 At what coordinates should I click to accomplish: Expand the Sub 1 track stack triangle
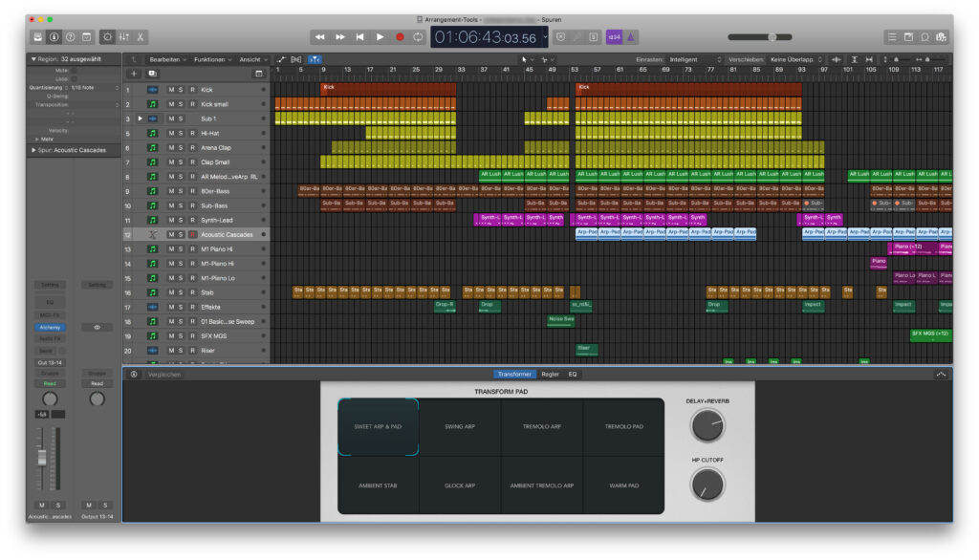(140, 118)
